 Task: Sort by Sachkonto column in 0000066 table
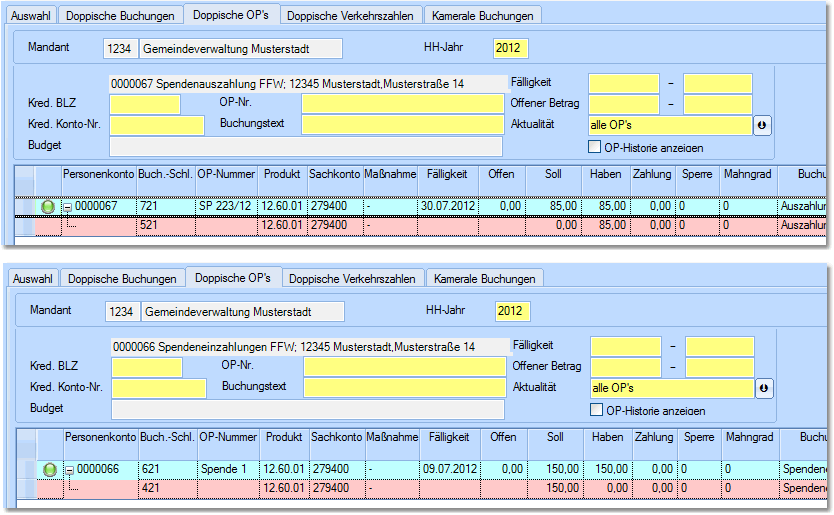click(335, 437)
